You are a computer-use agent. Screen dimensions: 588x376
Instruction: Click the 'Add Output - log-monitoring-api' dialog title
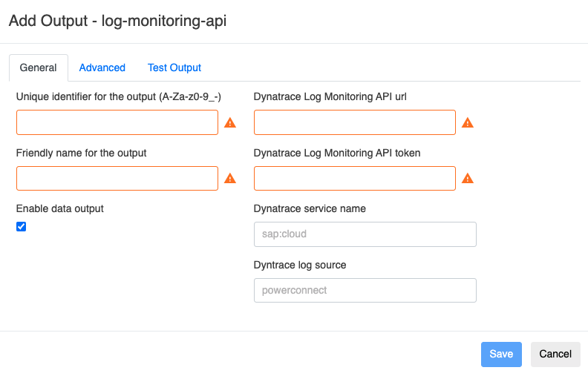click(117, 21)
